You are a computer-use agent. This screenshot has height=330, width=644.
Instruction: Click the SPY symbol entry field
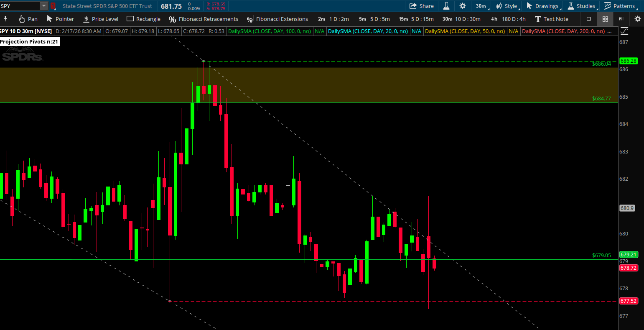[x=20, y=6]
